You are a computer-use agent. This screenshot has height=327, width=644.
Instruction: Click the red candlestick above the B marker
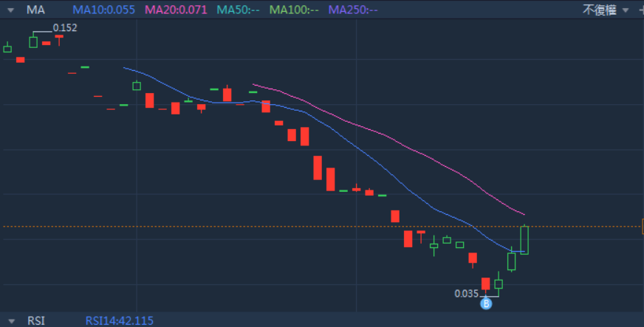tap(486, 284)
